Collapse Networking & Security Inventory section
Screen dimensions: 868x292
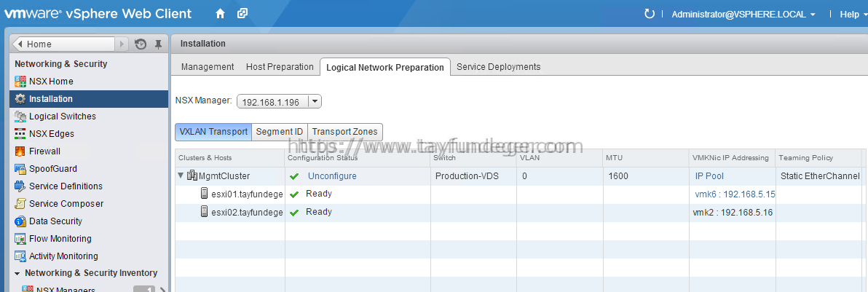tap(17, 274)
